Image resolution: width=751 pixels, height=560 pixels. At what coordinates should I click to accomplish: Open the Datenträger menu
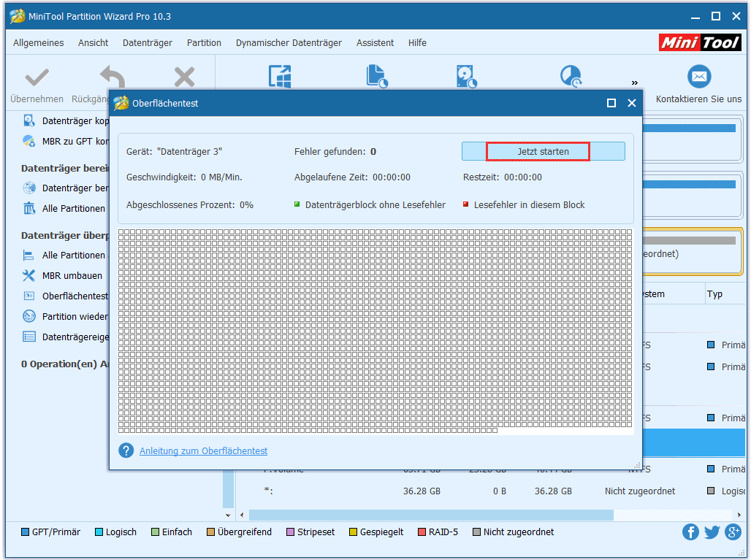coord(147,42)
